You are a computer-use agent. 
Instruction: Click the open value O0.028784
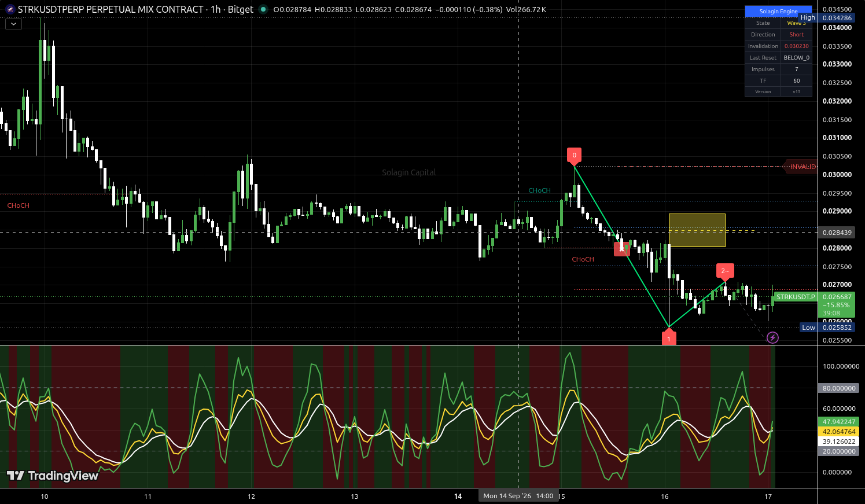coord(293,9)
